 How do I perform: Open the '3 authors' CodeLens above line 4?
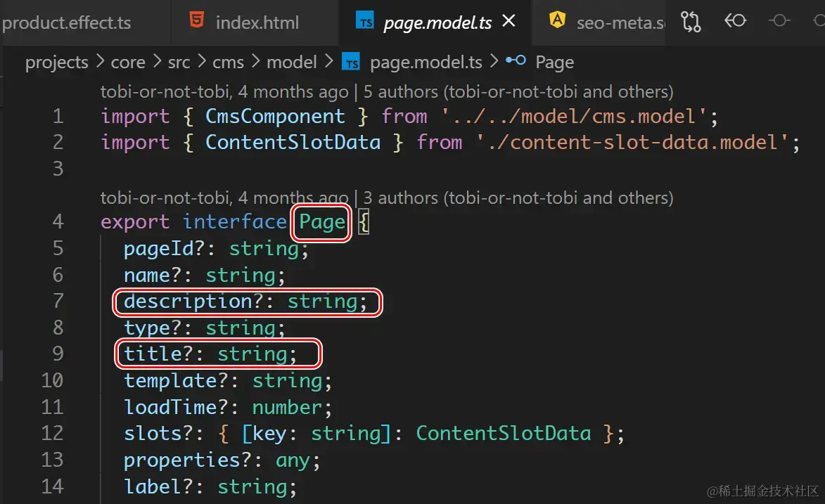518,198
